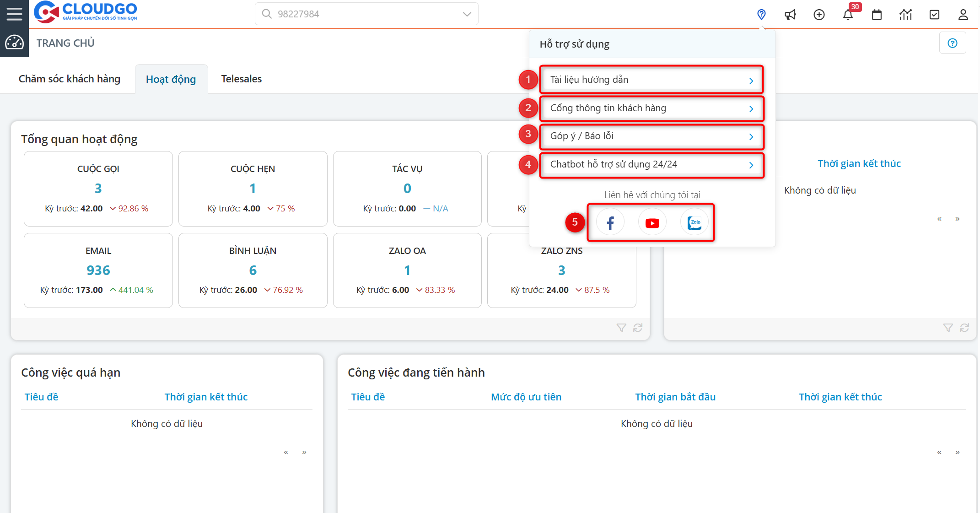
Task: Open the Zalo contact icon
Action: pyautogui.click(x=695, y=222)
